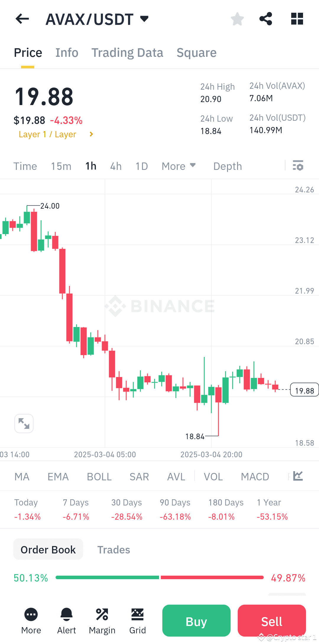The image size is (319, 644).
Task: Tap the favorite star for AVAX/USDT
Action: click(x=237, y=19)
